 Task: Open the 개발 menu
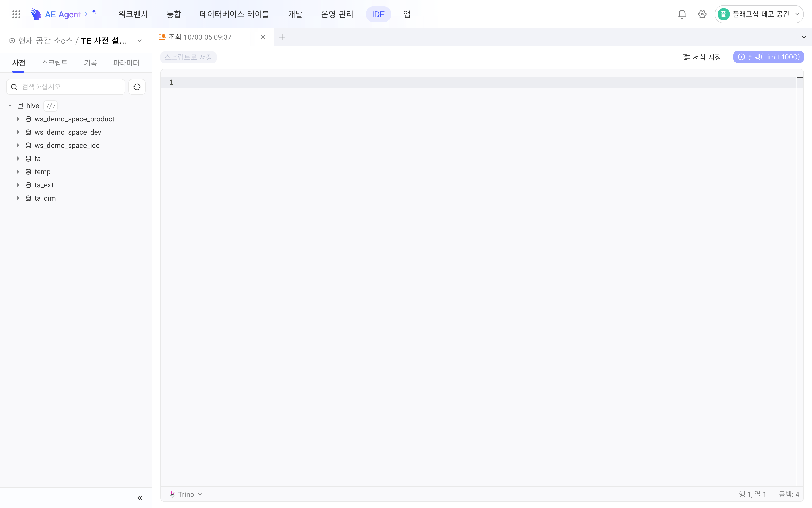point(295,14)
